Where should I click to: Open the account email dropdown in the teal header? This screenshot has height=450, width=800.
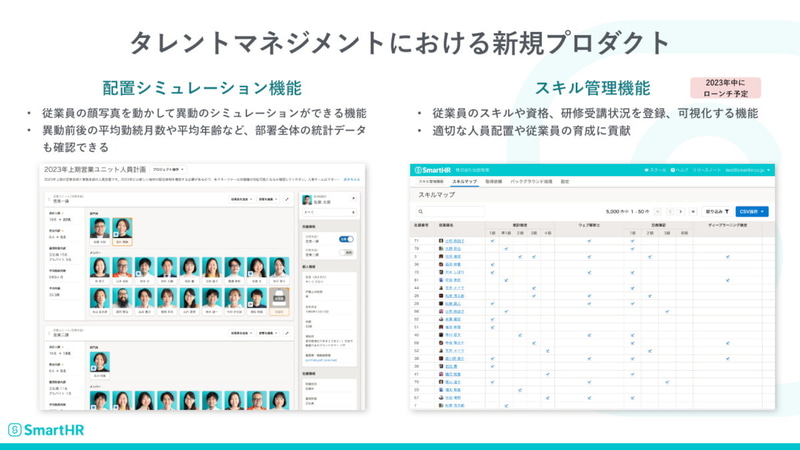(x=748, y=170)
